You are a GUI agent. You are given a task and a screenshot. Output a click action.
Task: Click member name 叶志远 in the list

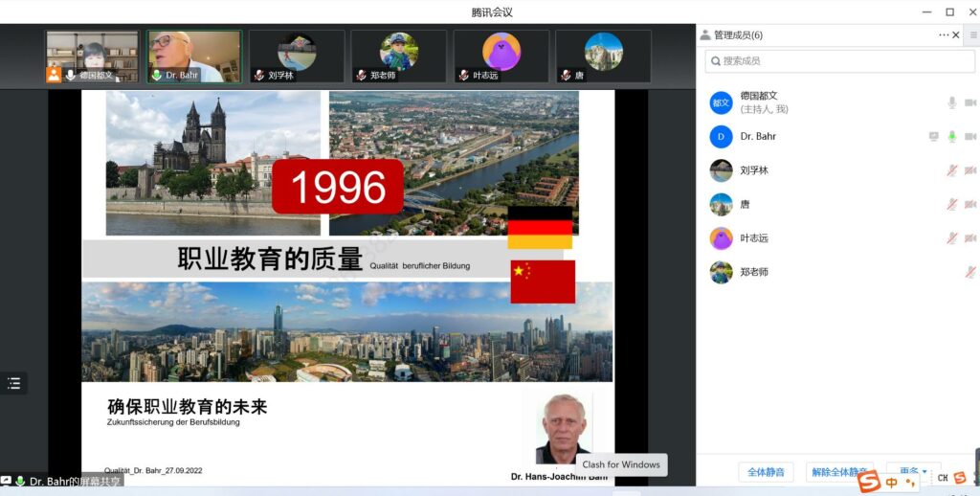(754, 238)
